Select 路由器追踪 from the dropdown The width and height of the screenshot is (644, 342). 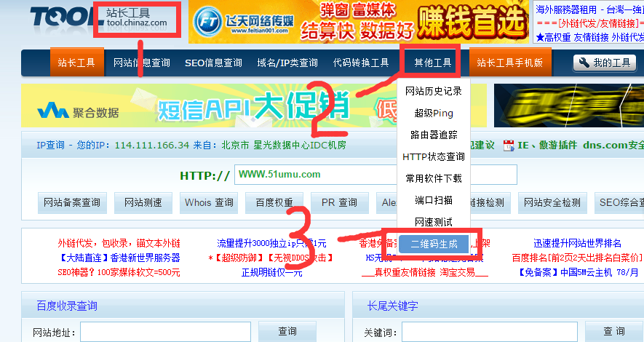coord(433,135)
